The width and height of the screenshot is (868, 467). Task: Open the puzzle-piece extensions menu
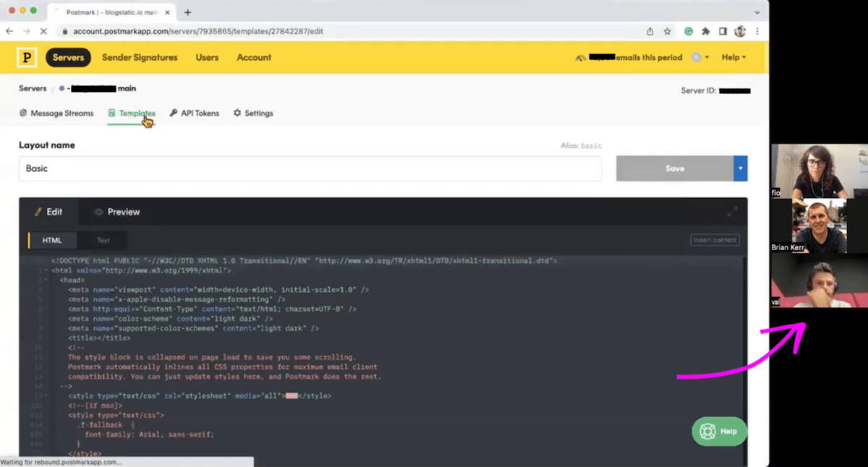(706, 32)
